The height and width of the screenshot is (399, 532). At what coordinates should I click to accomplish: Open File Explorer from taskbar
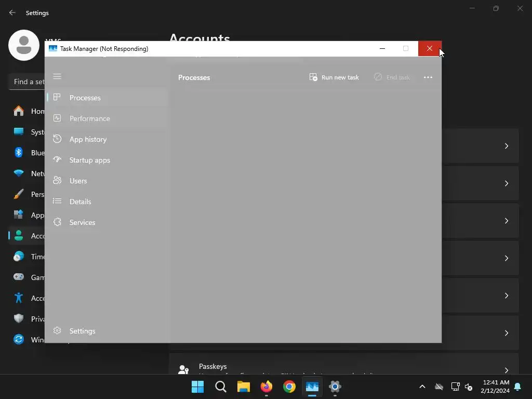(x=243, y=387)
